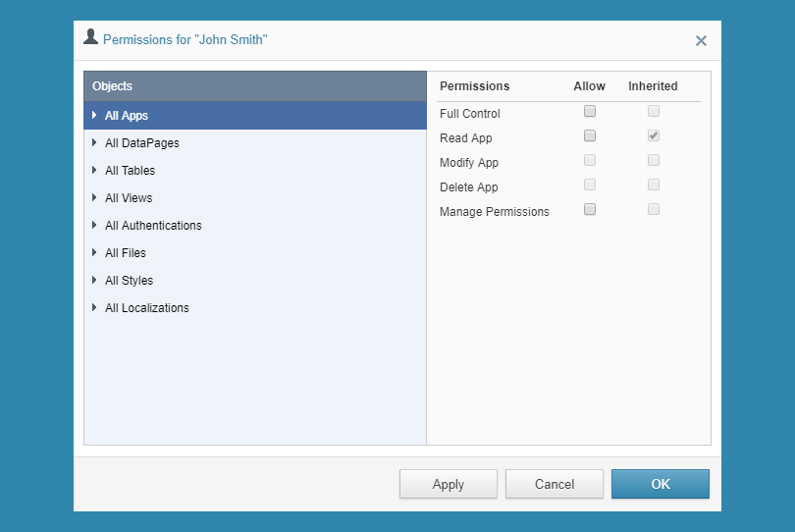Click the Cancel button
Viewport: 795px width, 532px height.
click(555, 484)
